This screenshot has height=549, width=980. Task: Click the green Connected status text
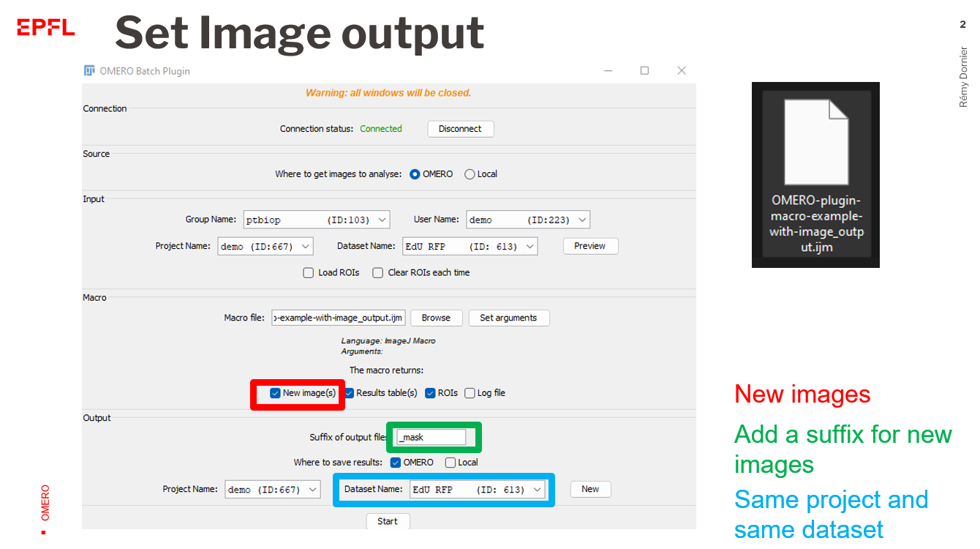[x=381, y=129]
